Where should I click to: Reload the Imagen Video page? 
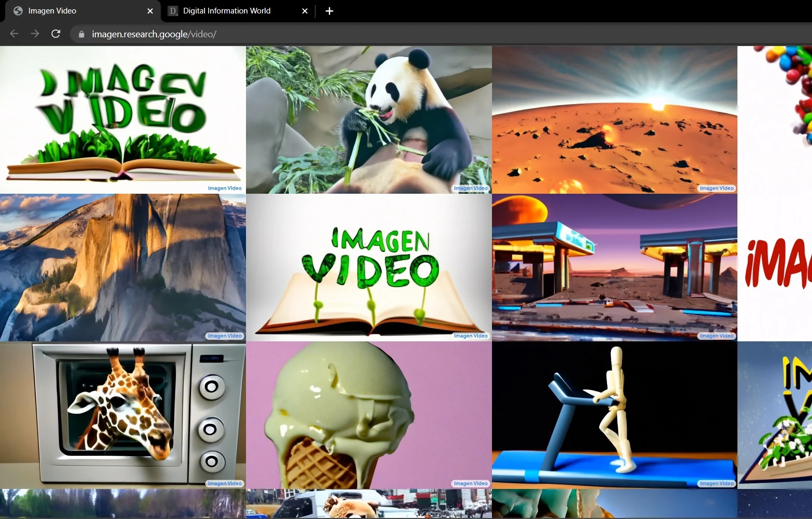56,34
